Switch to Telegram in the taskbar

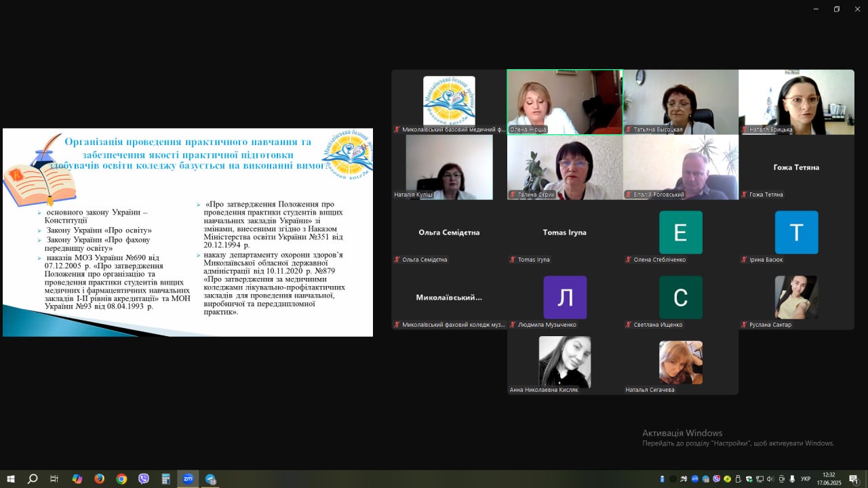pos(210,479)
